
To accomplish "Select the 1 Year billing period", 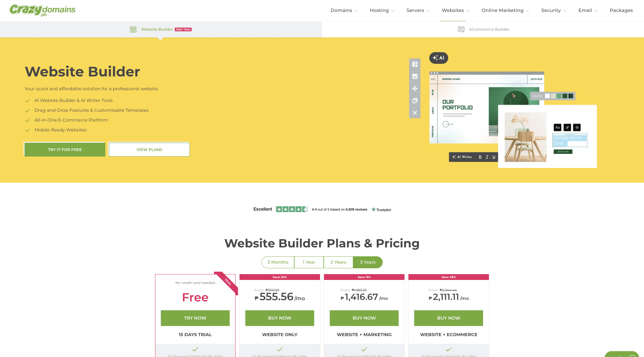I will [309, 262].
